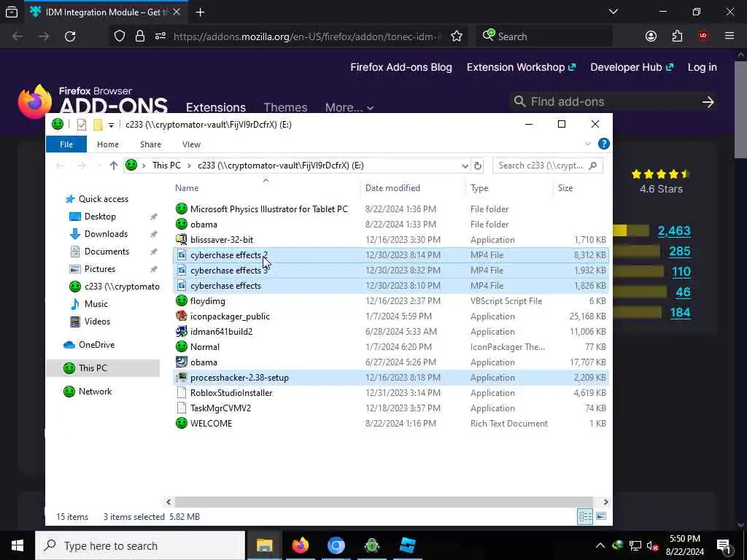Select Desktop in Quick access
747x560 pixels.
click(100, 217)
